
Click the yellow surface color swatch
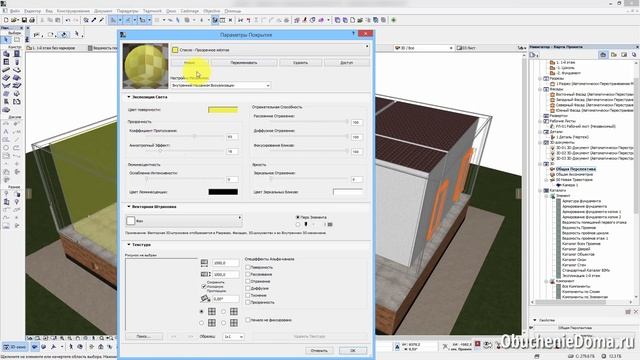point(223,110)
